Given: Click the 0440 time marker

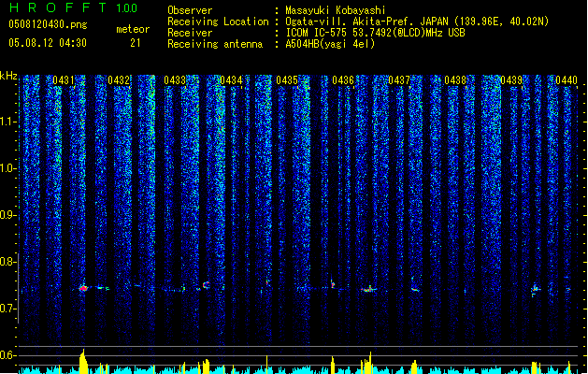Looking at the screenshot, I should [x=566, y=80].
